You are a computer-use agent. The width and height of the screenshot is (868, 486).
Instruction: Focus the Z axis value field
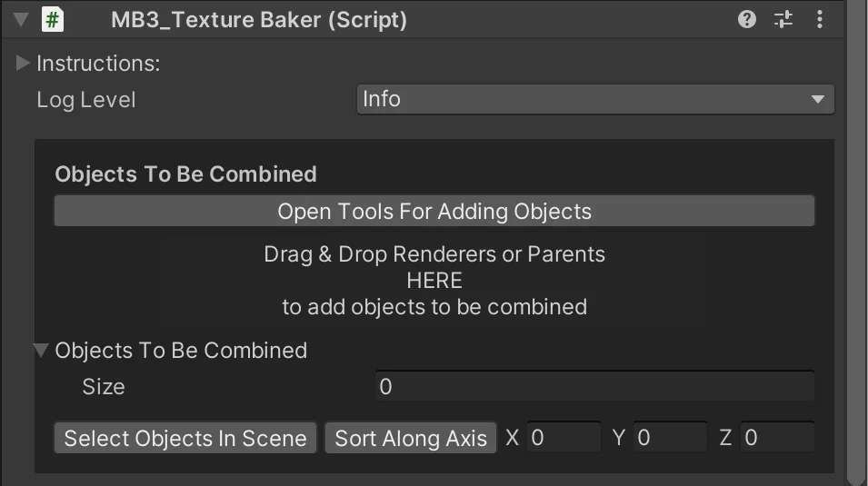(x=776, y=438)
